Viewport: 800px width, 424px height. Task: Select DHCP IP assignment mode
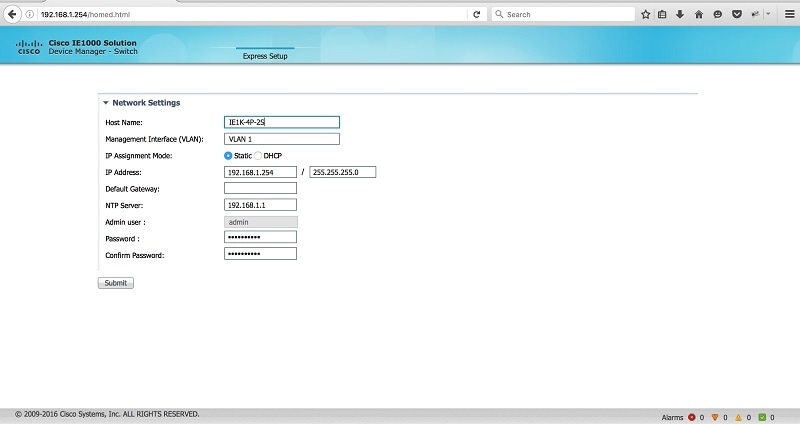[x=258, y=156]
